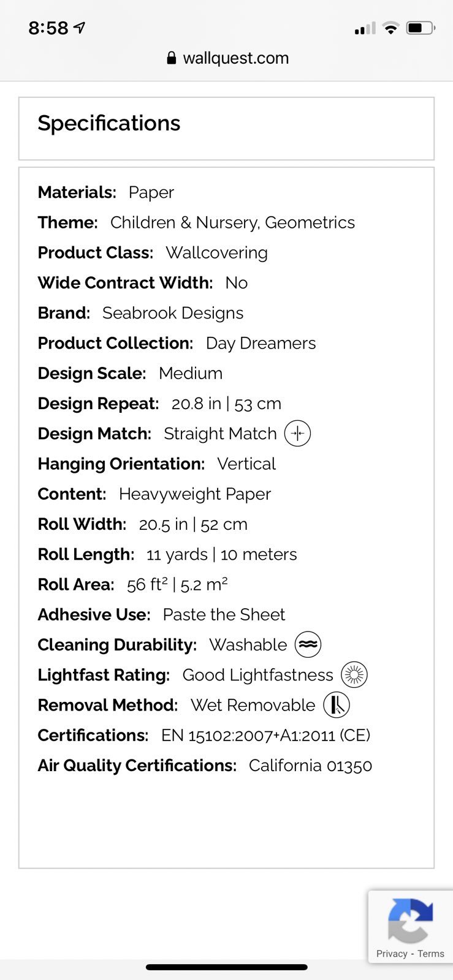The image size is (453, 980).
Task: Tap the cellular signal bars
Action: pos(365,28)
